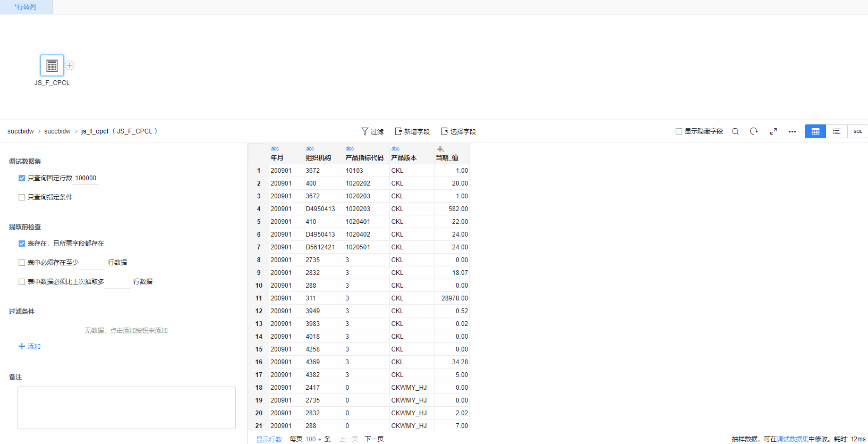Click into the 备注 notes text area
Image resolution: width=868 pixels, height=444 pixels.
click(x=126, y=407)
